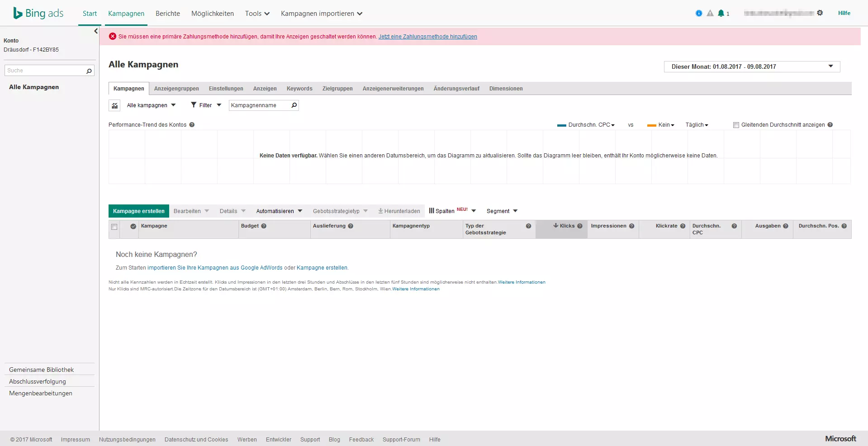Open Mengenbearbeitungen in the sidebar

pyautogui.click(x=41, y=393)
